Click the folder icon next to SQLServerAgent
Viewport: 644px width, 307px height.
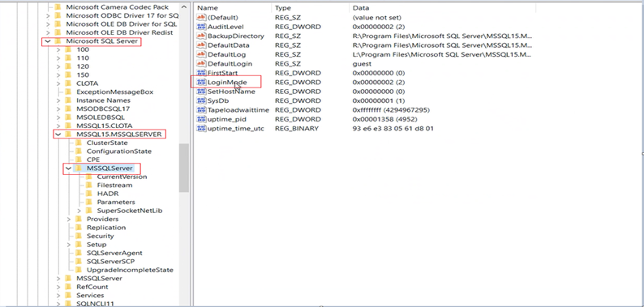point(79,253)
